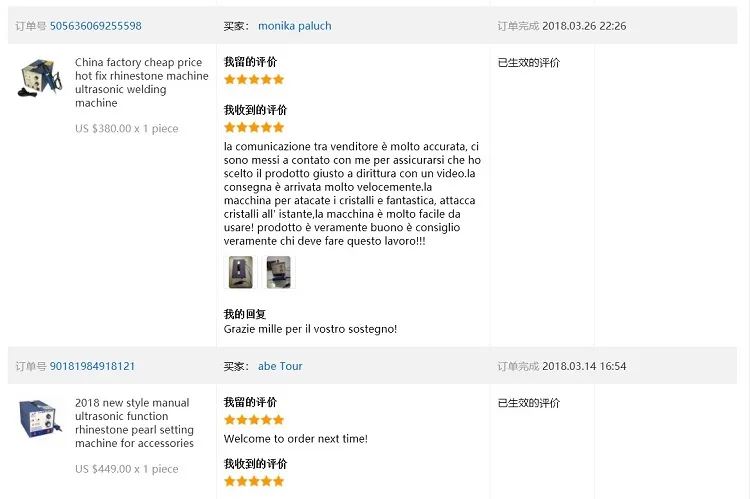Click the stars above 'Welcome to order next time!'

tap(254, 420)
